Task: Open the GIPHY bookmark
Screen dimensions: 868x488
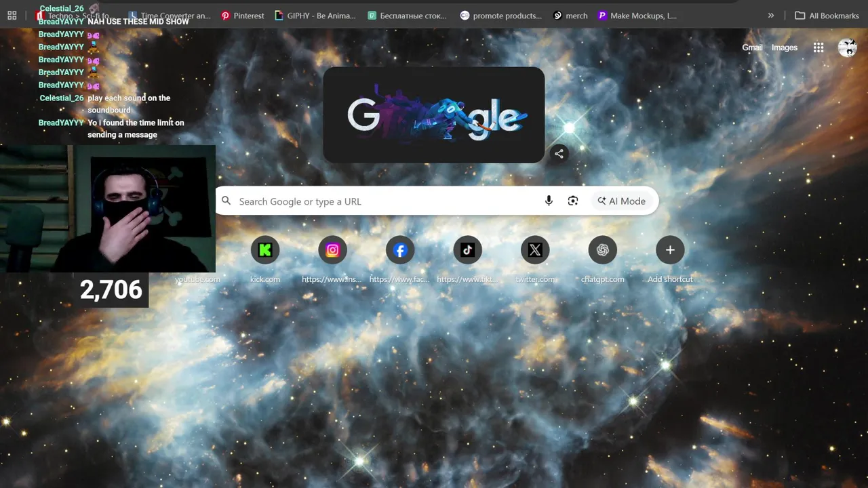Action: (315, 16)
